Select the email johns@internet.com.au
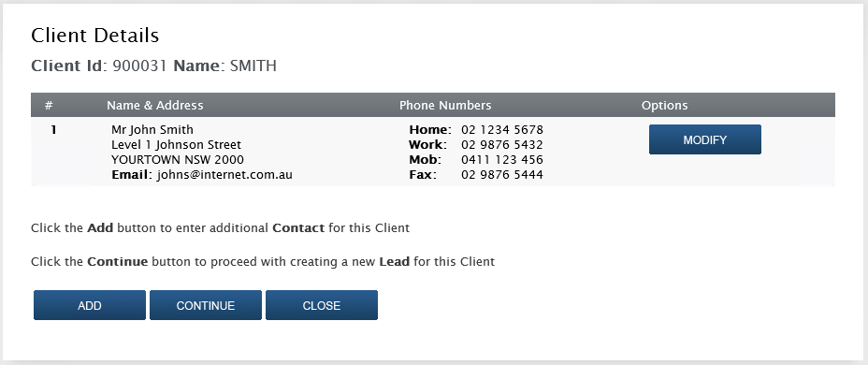 pos(224,175)
